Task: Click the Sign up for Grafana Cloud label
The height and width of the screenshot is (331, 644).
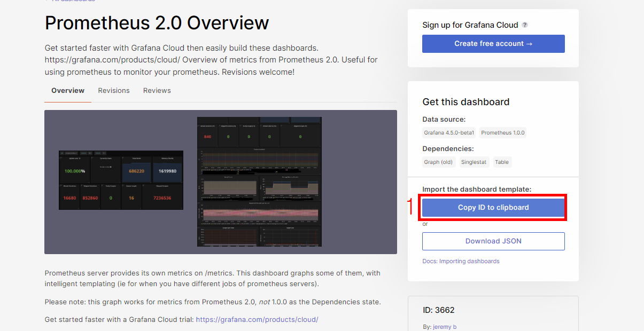Action: pos(470,25)
